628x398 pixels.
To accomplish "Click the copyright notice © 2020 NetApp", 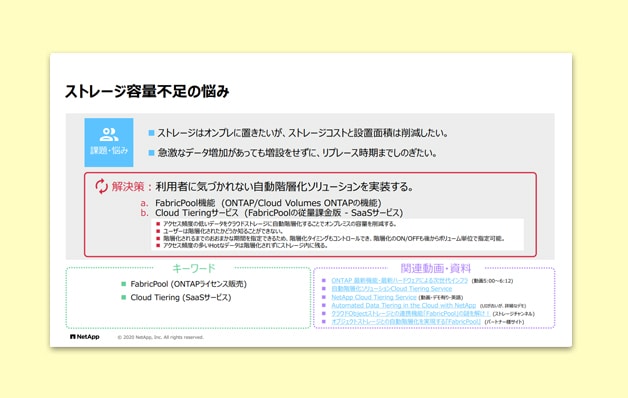I will pos(161,337).
